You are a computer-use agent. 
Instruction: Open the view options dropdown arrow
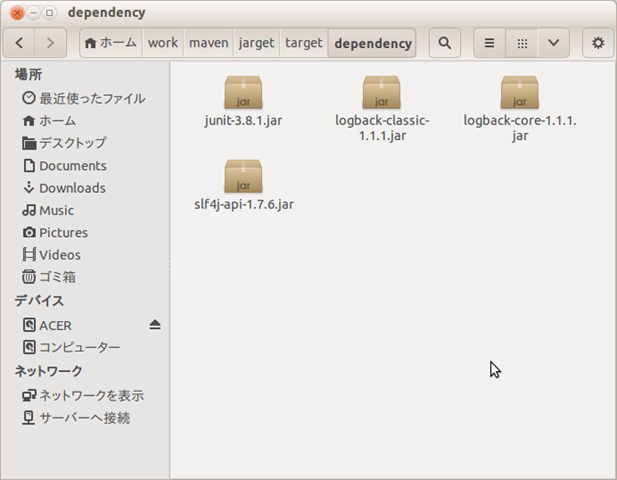pyautogui.click(x=553, y=43)
